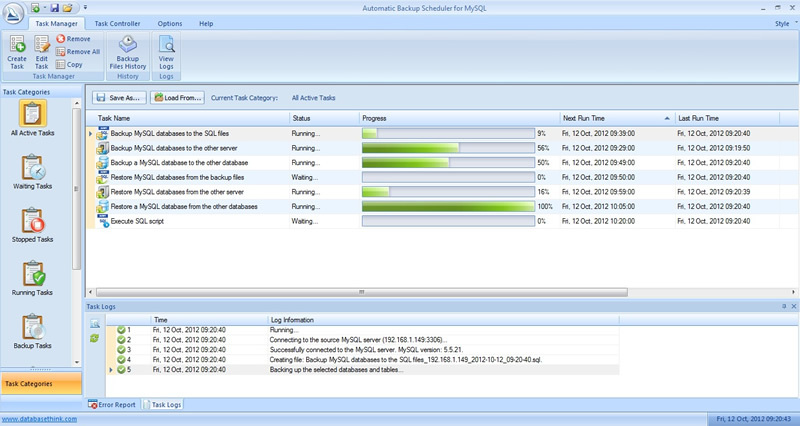Click the open folder quick access icon
Viewport: 800px width, 426px height.
coord(67,8)
